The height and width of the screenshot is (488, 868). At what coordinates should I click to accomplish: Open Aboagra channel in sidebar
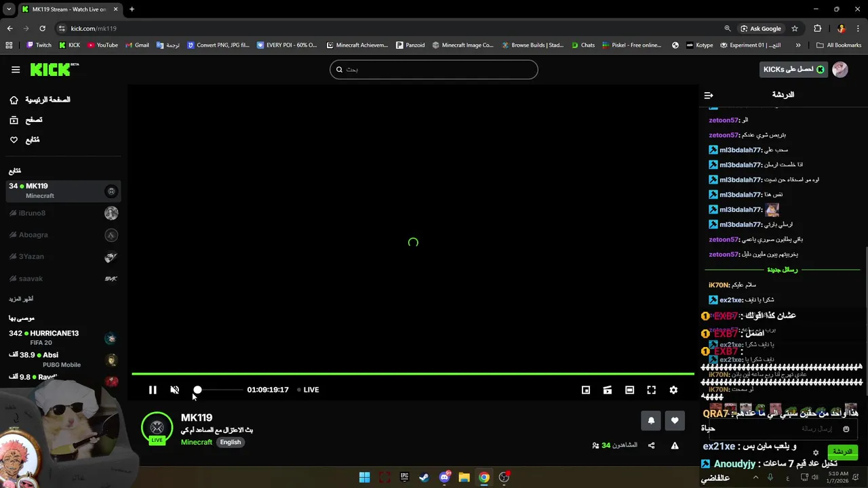[64, 235]
